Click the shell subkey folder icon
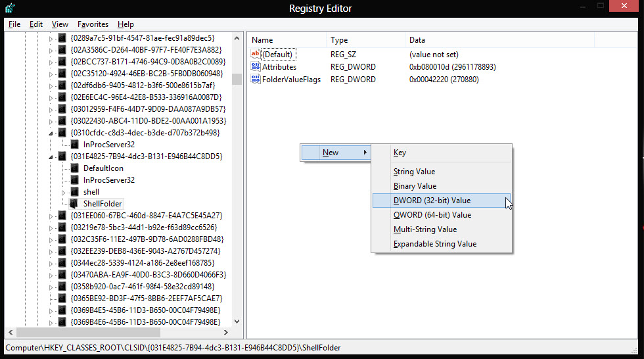 click(74, 192)
